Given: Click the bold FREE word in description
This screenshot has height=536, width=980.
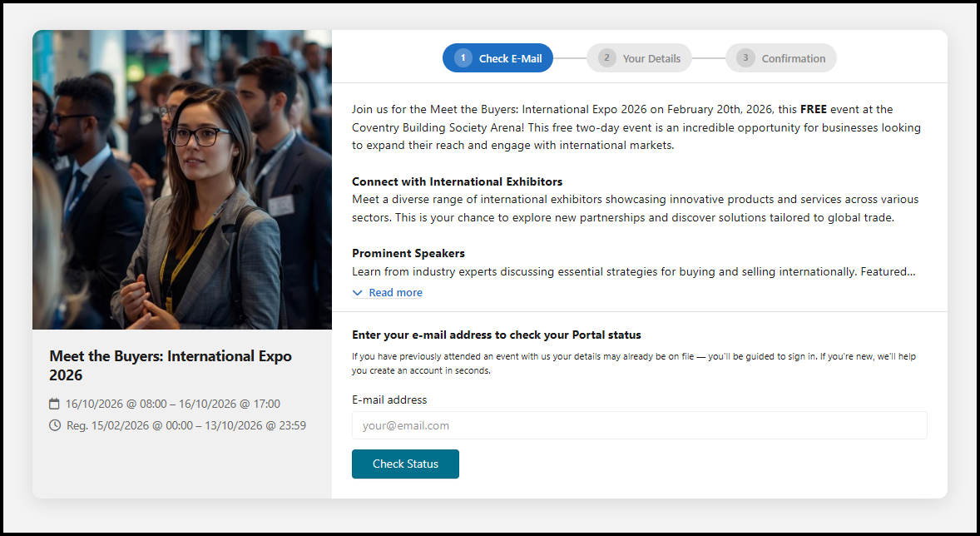Looking at the screenshot, I should [x=813, y=110].
